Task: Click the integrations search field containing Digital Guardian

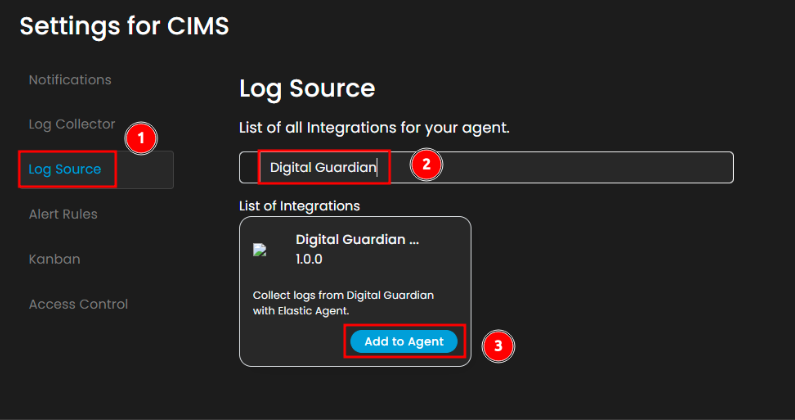Action: (486, 167)
